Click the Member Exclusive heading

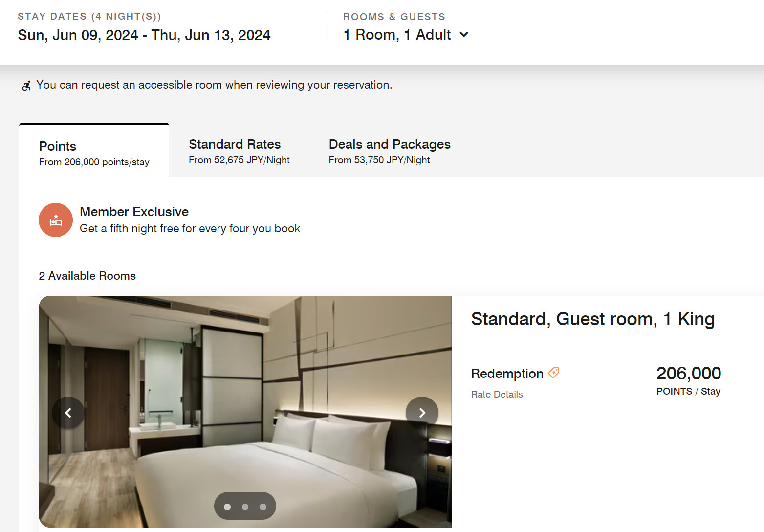[134, 212]
